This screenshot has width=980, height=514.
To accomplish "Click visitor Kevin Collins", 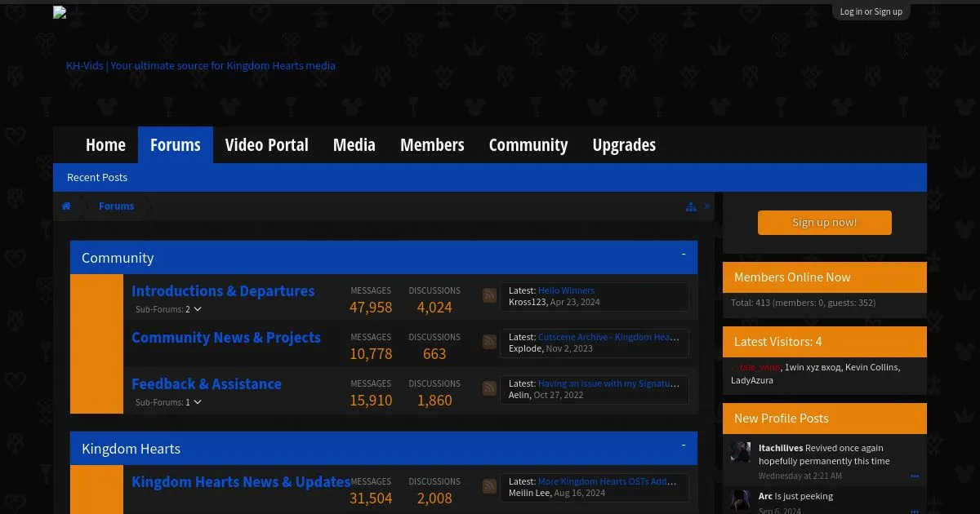I will [871, 367].
